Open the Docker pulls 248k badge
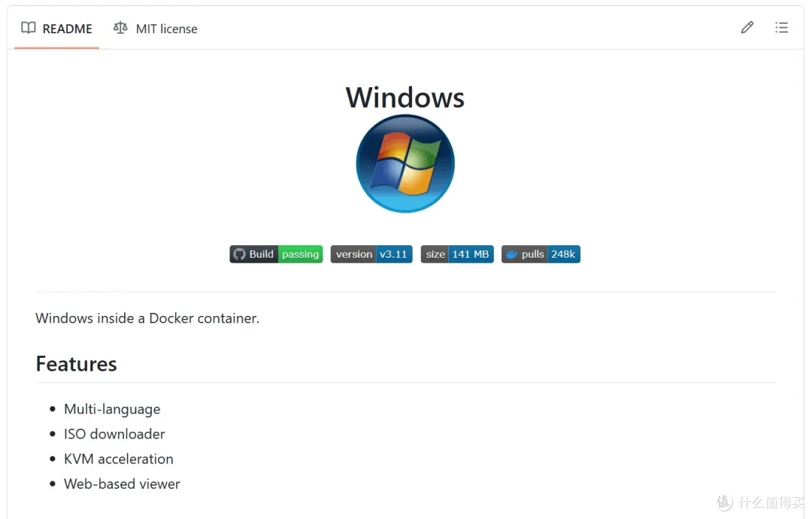This screenshot has width=812, height=519. (541, 254)
